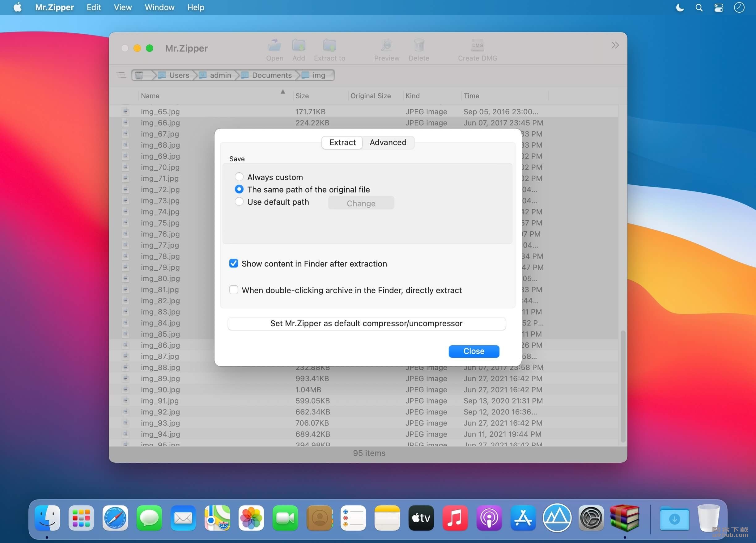Sort by the Kind column header
756x543 pixels.
432,96
